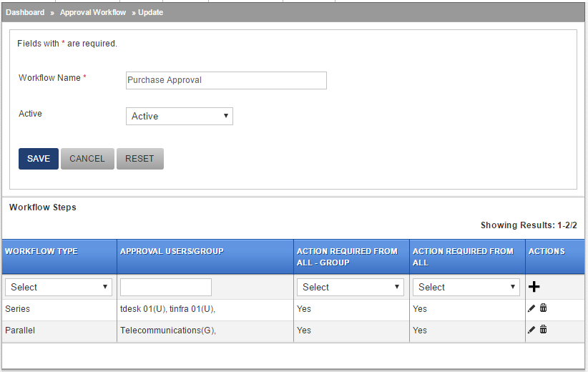
Task: Edit the Parallel workflow step with pencil icon
Action: coord(531,330)
